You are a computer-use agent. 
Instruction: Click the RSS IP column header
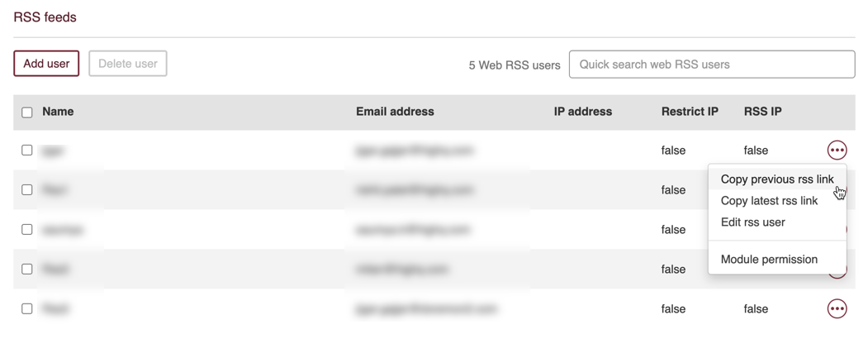[x=763, y=112]
